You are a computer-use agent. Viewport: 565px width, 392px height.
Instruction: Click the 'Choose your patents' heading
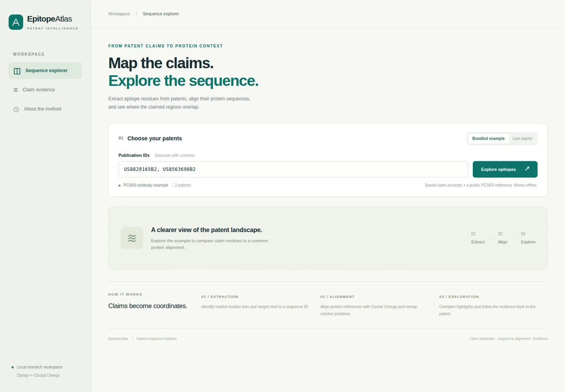click(x=154, y=138)
